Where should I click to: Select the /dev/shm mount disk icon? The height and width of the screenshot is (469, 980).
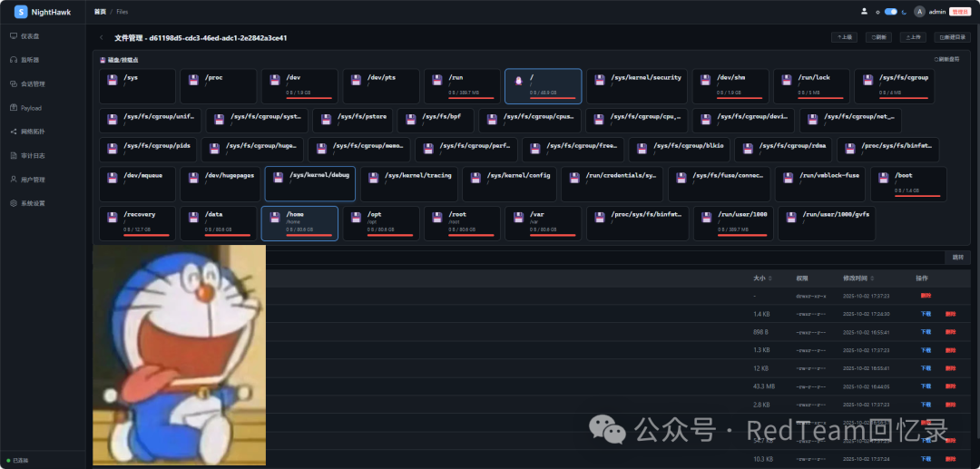click(x=705, y=81)
